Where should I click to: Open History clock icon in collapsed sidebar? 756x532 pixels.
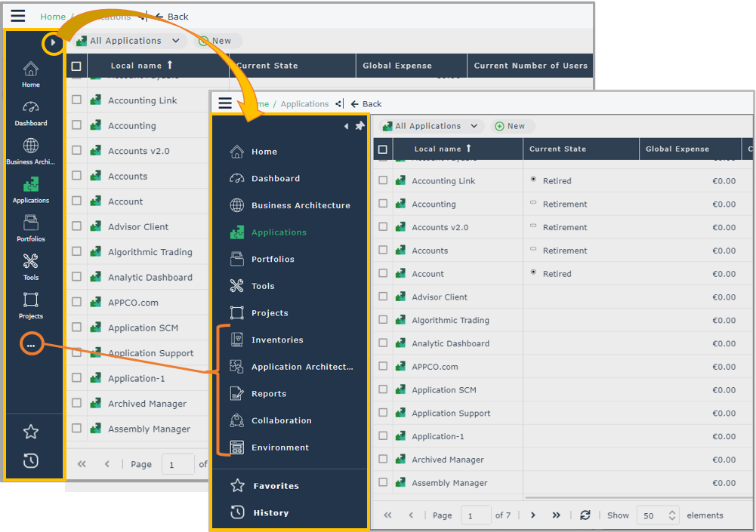[x=30, y=460]
